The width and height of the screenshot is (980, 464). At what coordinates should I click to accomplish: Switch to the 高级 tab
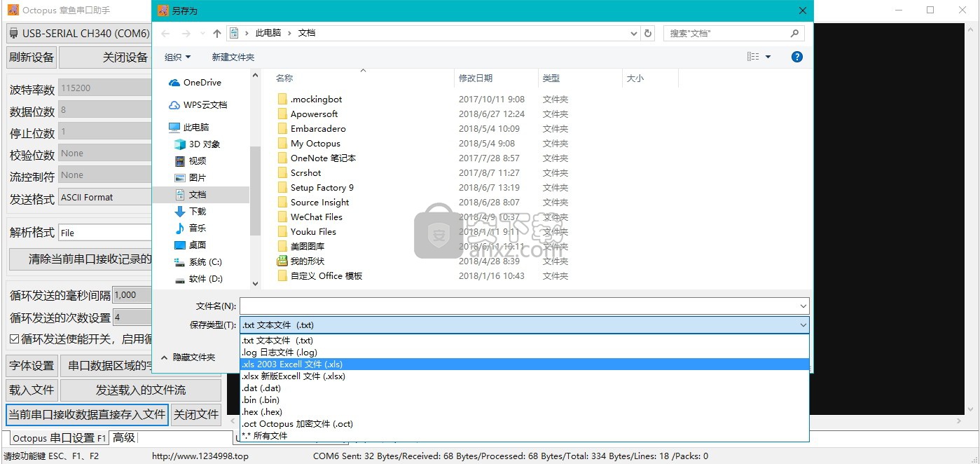(x=124, y=438)
